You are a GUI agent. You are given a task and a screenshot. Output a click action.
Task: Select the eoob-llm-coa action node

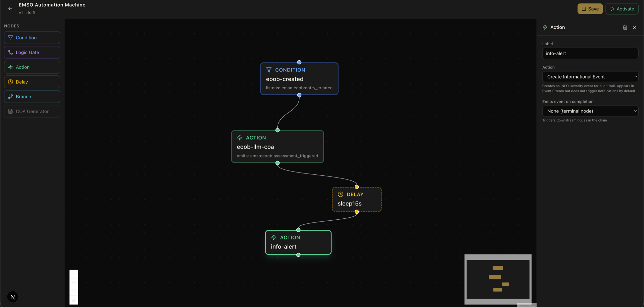(x=277, y=147)
